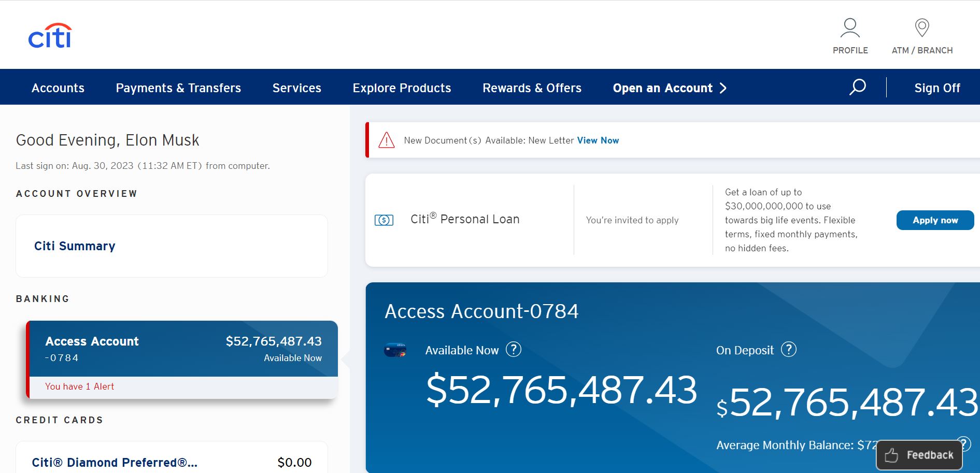Click the thumbs-up Feedback icon
The image size is (980, 473).
tap(891, 455)
